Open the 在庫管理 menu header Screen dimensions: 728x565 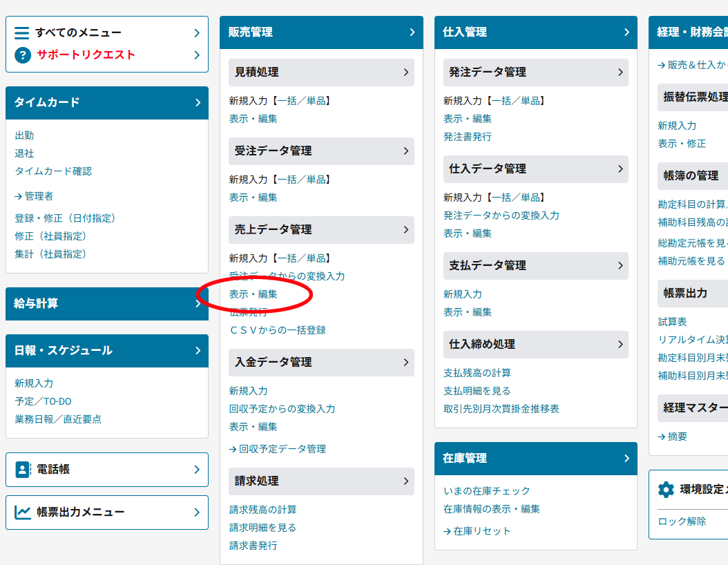point(535,459)
